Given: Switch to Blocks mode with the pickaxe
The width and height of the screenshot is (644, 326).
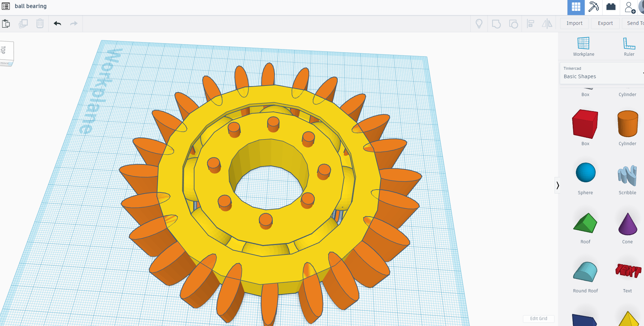Looking at the screenshot, I should pyautogui.click(x=593, y=7).
